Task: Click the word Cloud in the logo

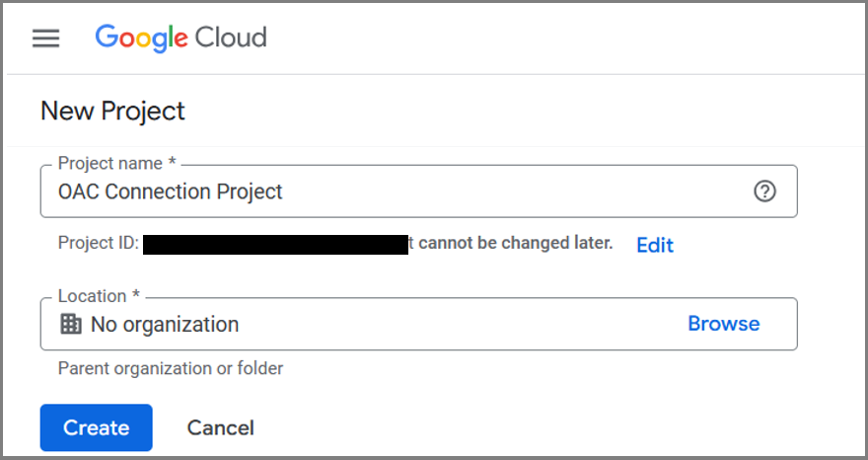Action: (x=231, y=38)
